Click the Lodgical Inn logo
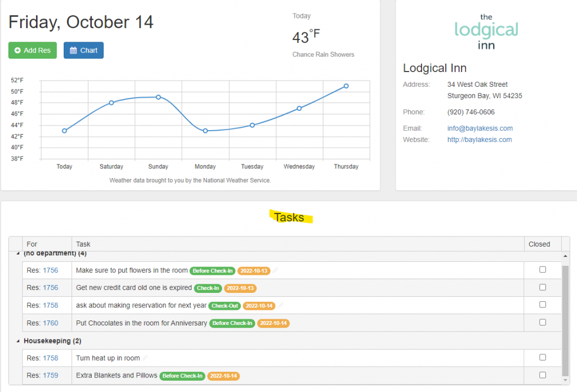The height and width of the screenshot is (392, 577). (x=486, y=31)
